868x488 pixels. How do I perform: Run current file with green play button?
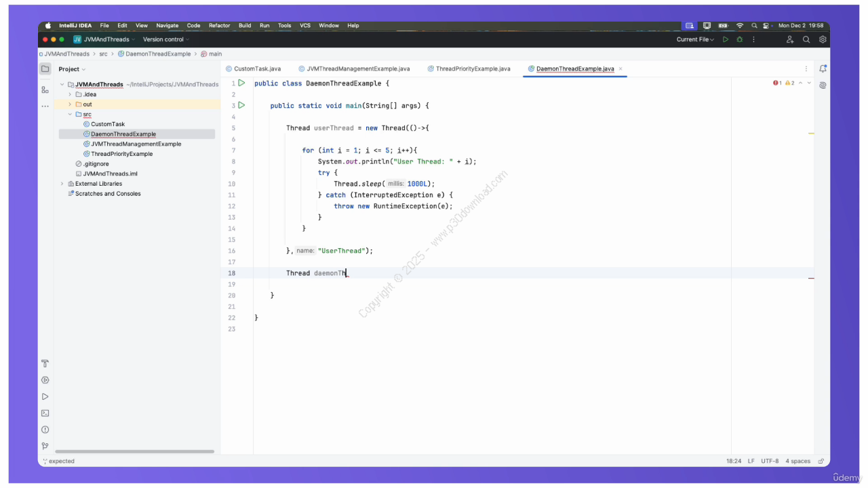(x=726, y=39)
